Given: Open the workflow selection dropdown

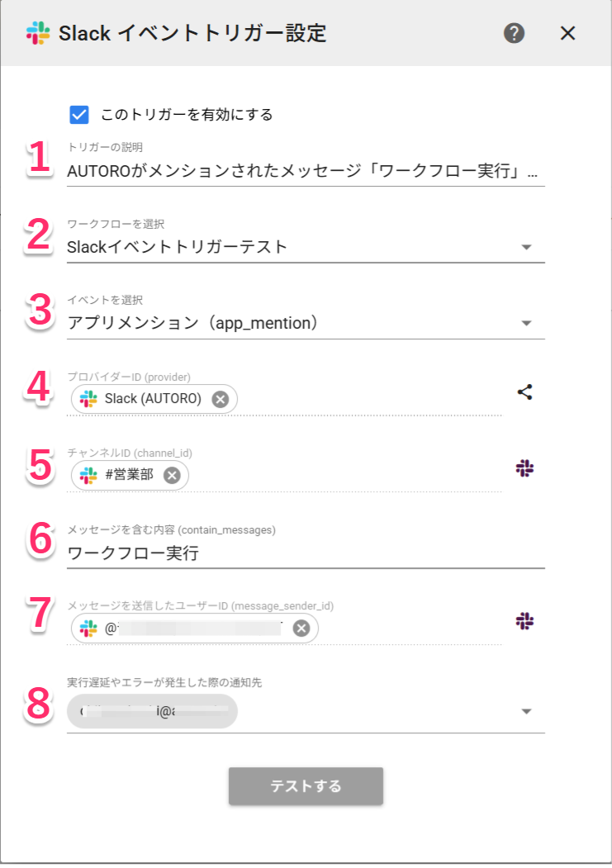Looking at the screenshot, I should click(x=305, y=246).
